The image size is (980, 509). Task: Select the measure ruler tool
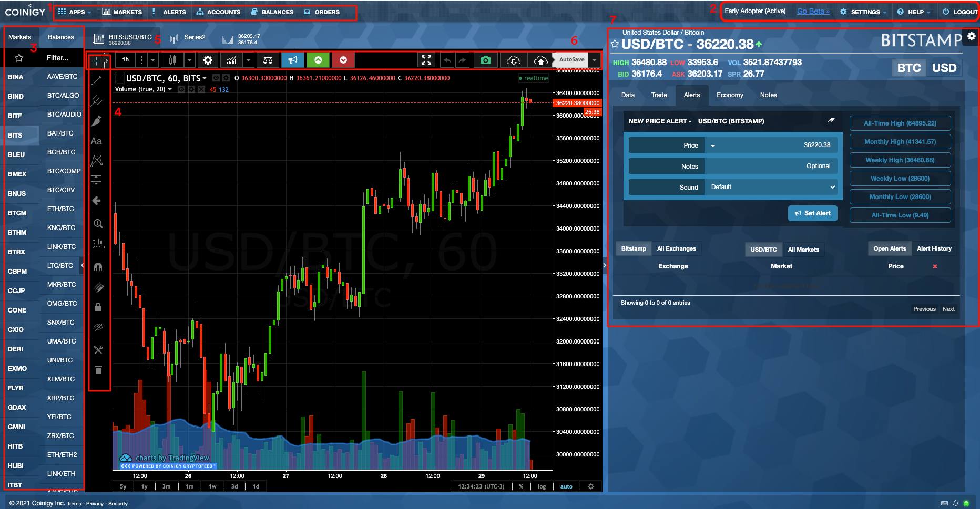pos(98,244)
